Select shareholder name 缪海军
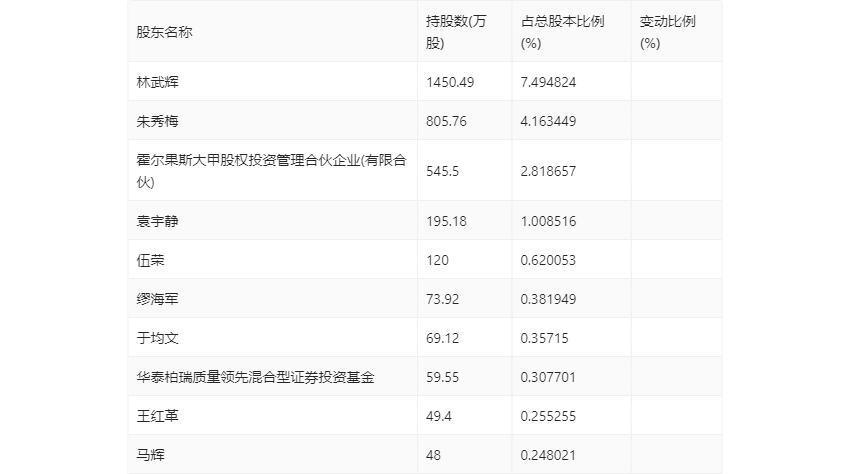This screenshot has height=474, width=850. [x=157, y=299]
